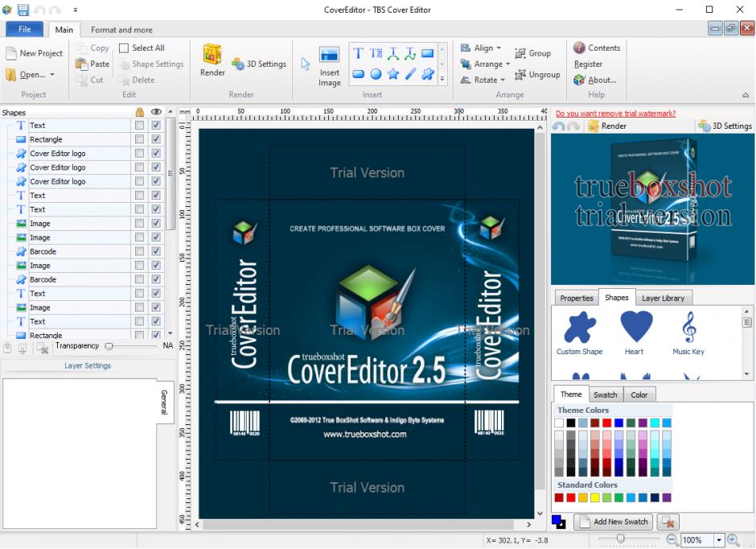Switch to Color tab

click(639, 394)
